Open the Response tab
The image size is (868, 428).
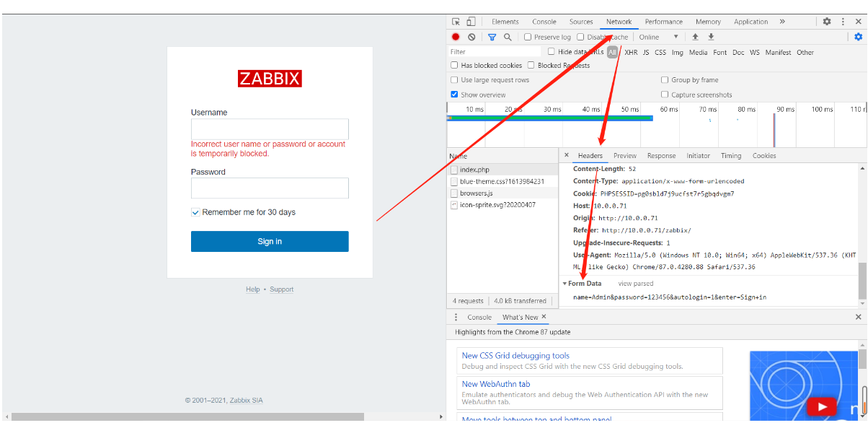tap(661, 156)
